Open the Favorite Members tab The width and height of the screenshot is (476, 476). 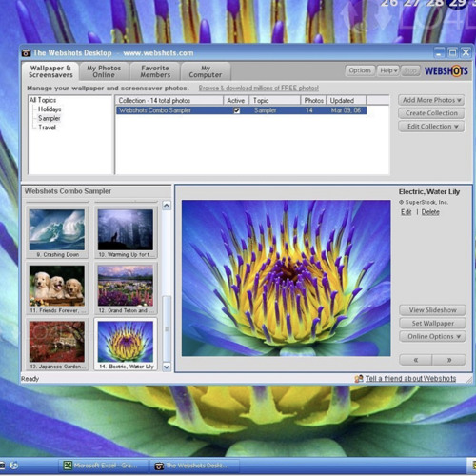coord(155,71)
